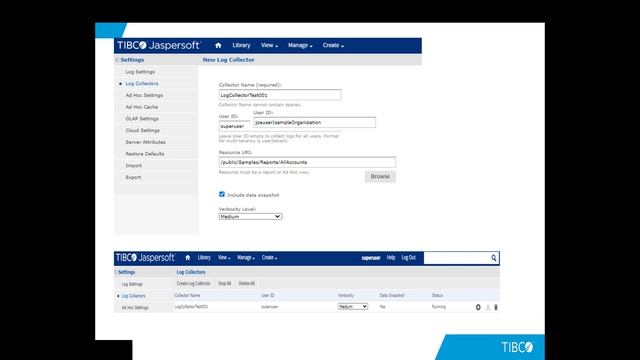Image resolution: width=640 pixels, height=360 pixels.
Task: Click Data Snapshot column header
Action: coord(392,295)
